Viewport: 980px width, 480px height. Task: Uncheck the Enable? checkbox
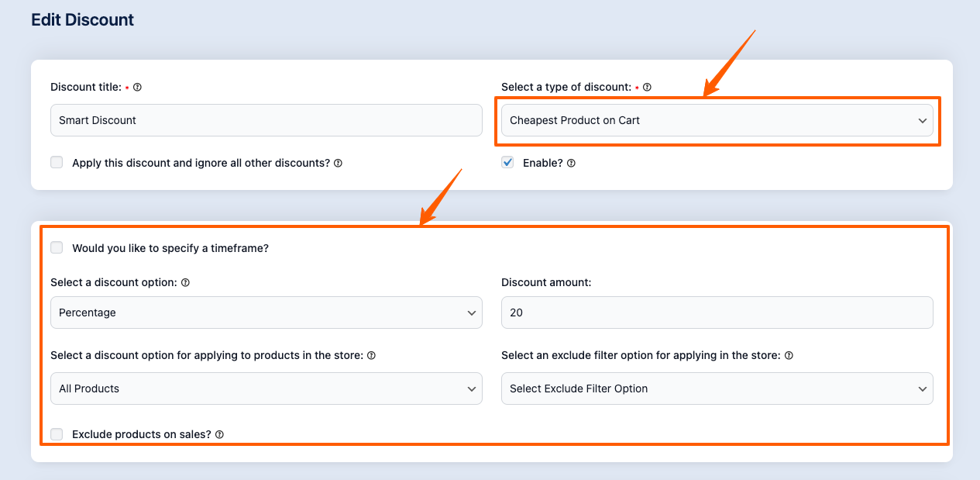(x=507, y=163)
